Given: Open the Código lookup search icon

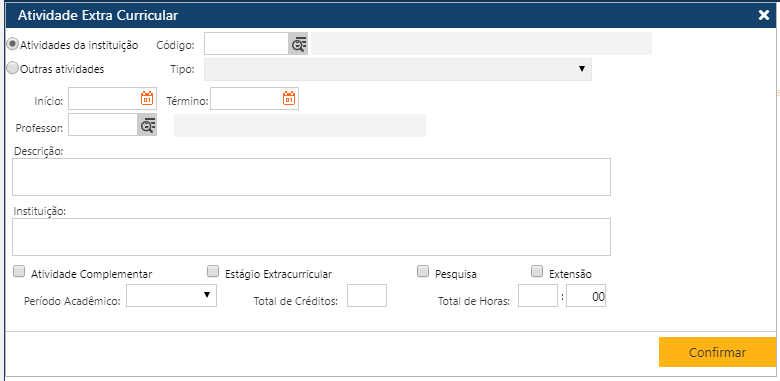Looking at the screenshot, I should pos(298,44).
